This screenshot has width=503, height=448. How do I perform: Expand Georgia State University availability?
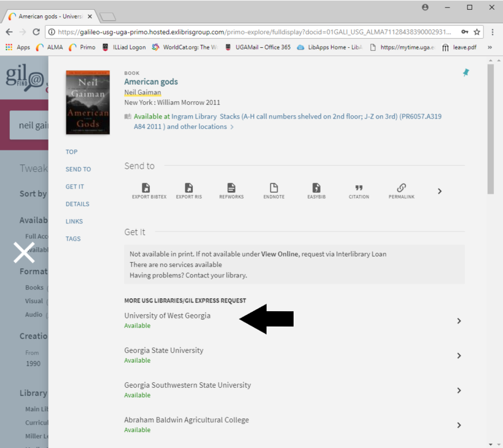[458, 355]
